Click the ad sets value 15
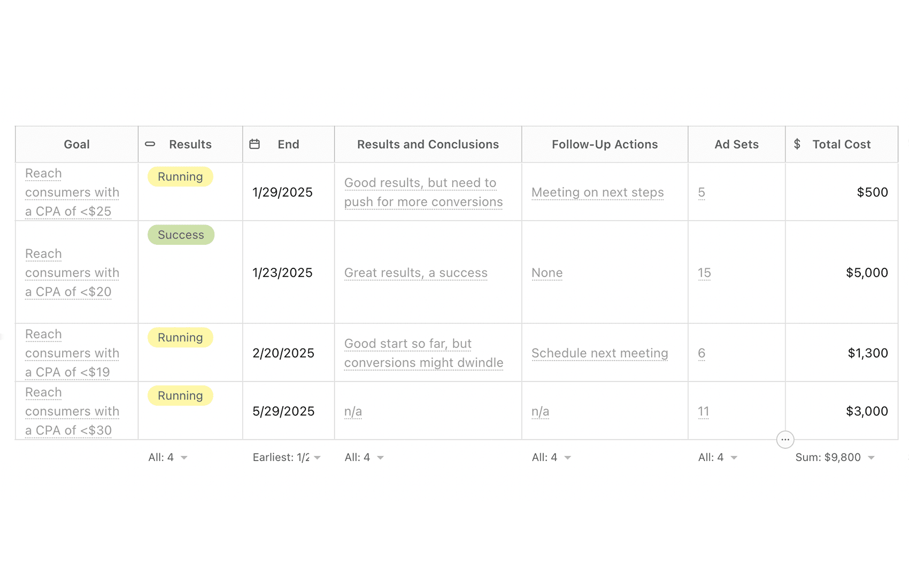The image size is (909, 588). point(704,273)
